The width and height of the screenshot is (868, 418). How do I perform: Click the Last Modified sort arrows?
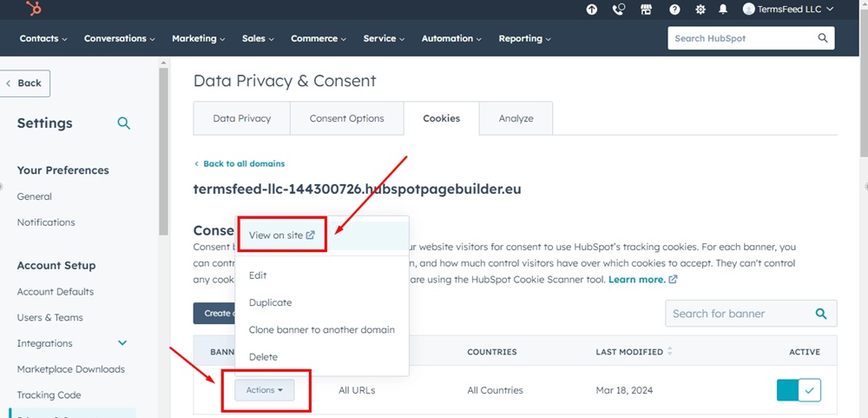point(670,351)
